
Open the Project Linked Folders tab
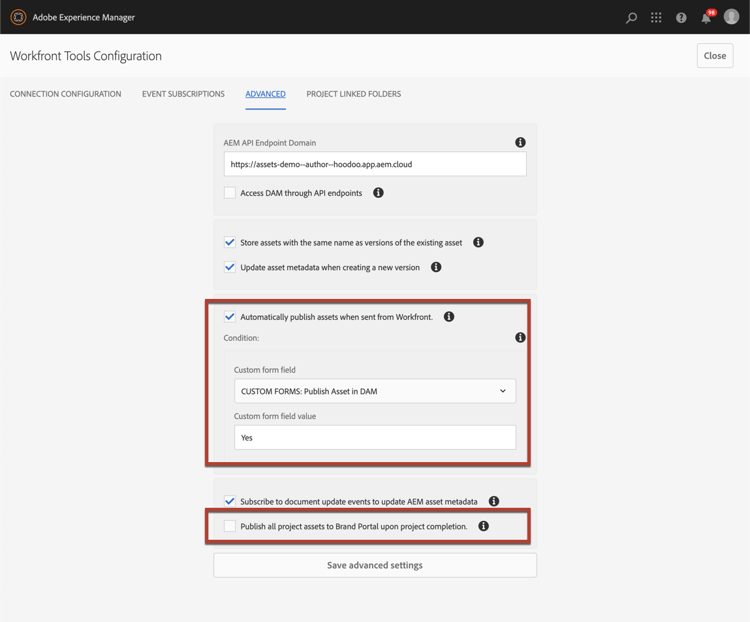click(x=354, y=94)
